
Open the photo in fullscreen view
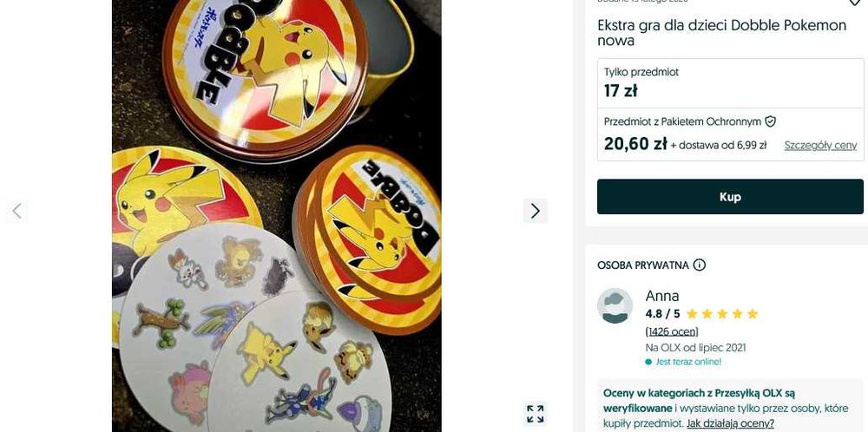click(x=536, y=414)
